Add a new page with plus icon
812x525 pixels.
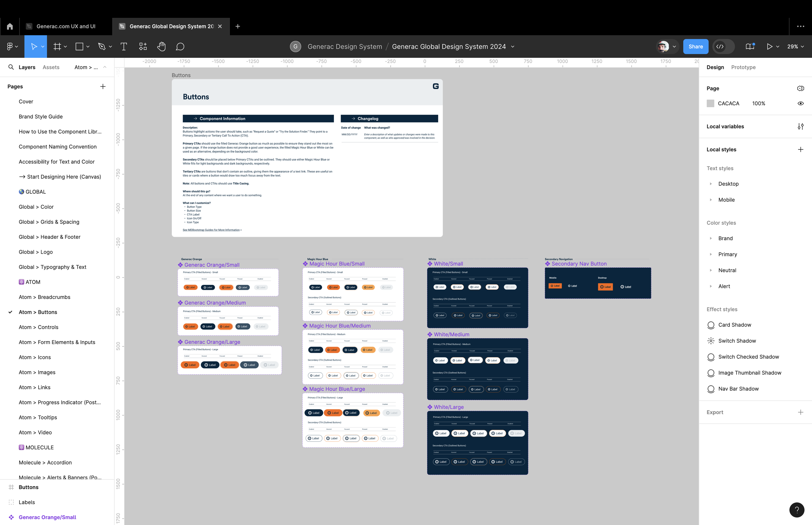tap(103, 87)
